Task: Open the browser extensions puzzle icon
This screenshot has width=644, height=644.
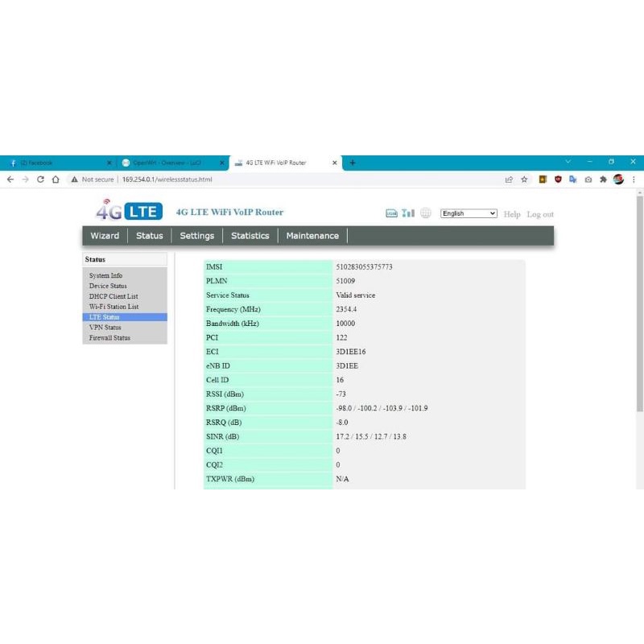Action: 605,180
